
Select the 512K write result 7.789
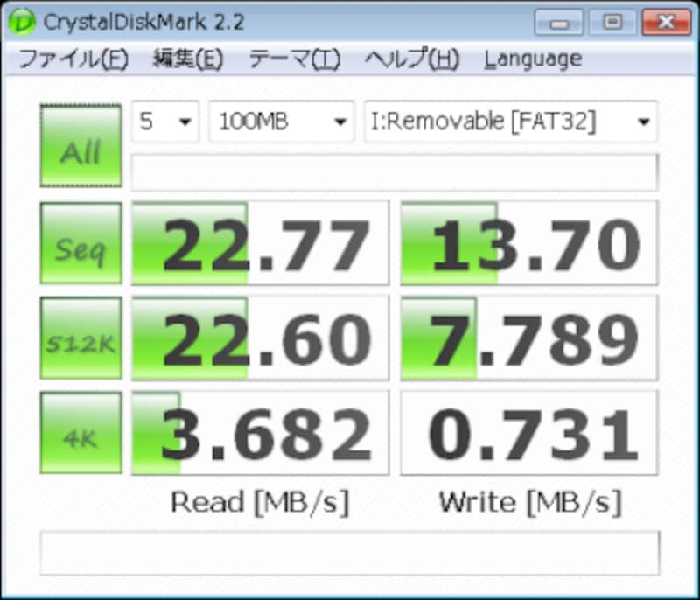tap(528, 338)
